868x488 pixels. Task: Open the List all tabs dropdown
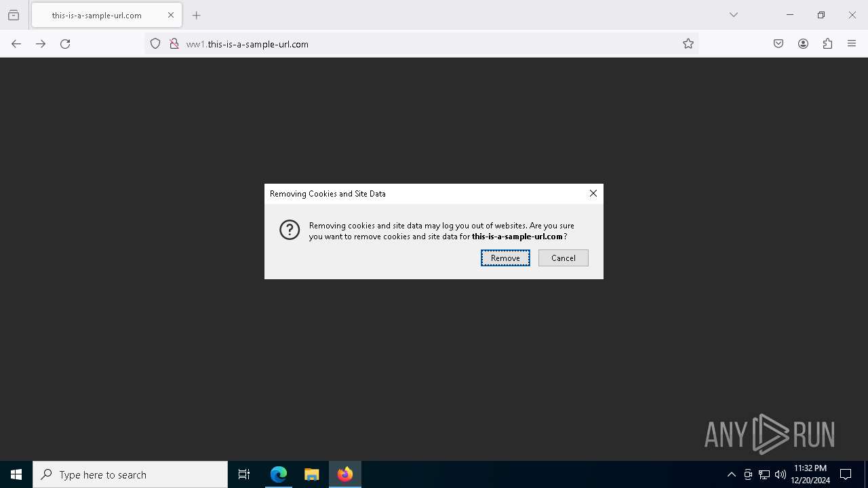click(734, 15)
